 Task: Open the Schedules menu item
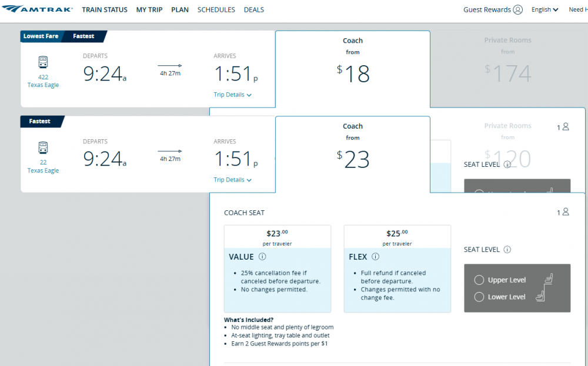216,9
